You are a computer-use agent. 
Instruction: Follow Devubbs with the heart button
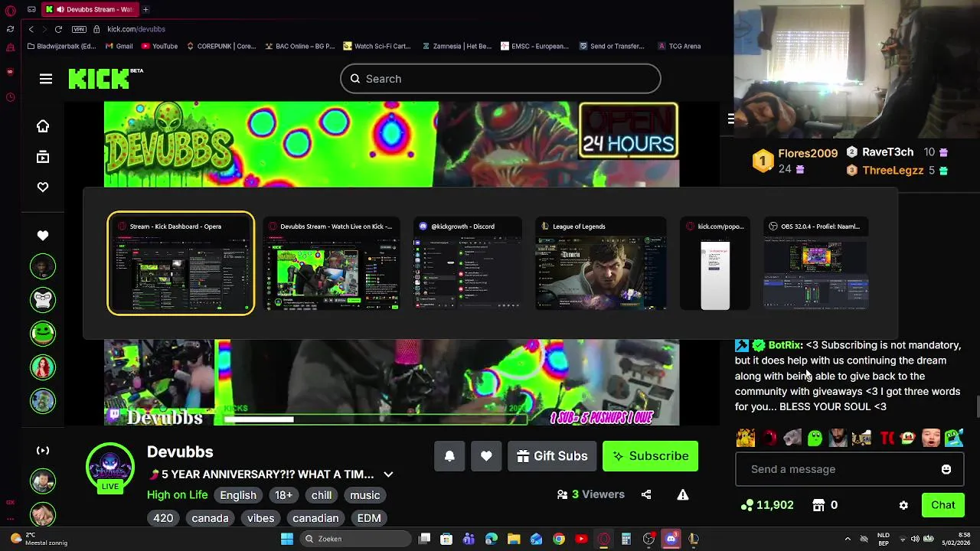pyautogui.click(x=486, y=456)
